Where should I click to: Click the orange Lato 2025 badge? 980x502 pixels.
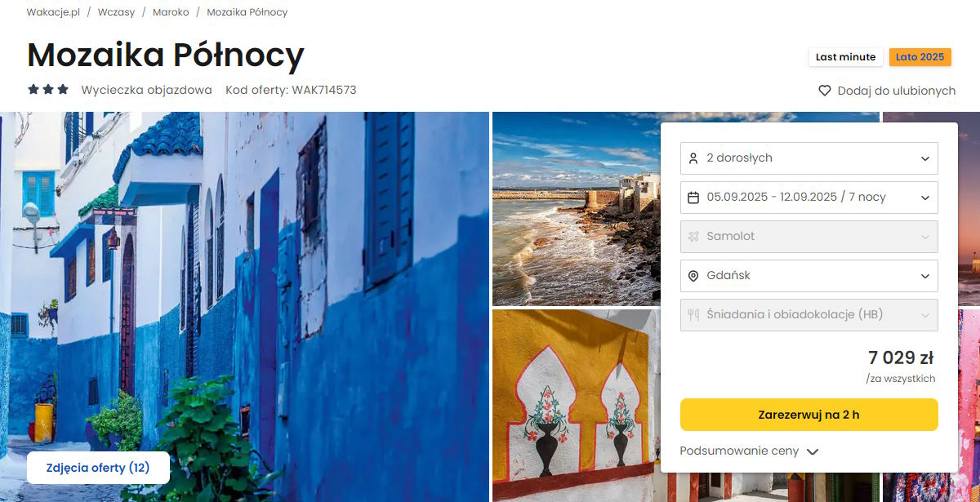pos(920,57)
